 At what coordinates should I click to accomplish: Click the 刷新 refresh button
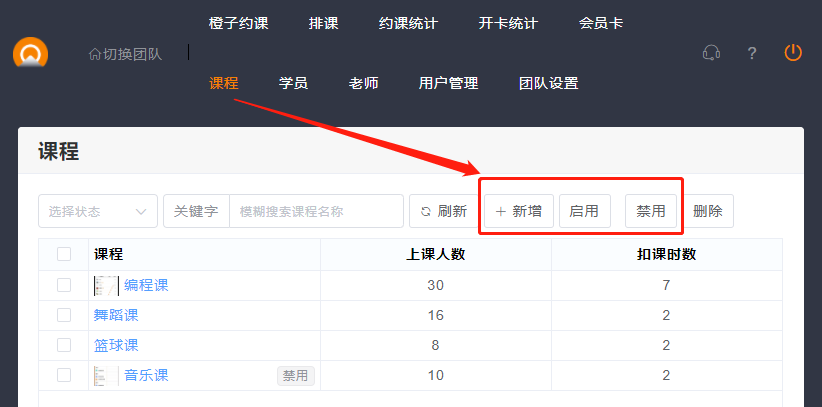coord(443,211)
